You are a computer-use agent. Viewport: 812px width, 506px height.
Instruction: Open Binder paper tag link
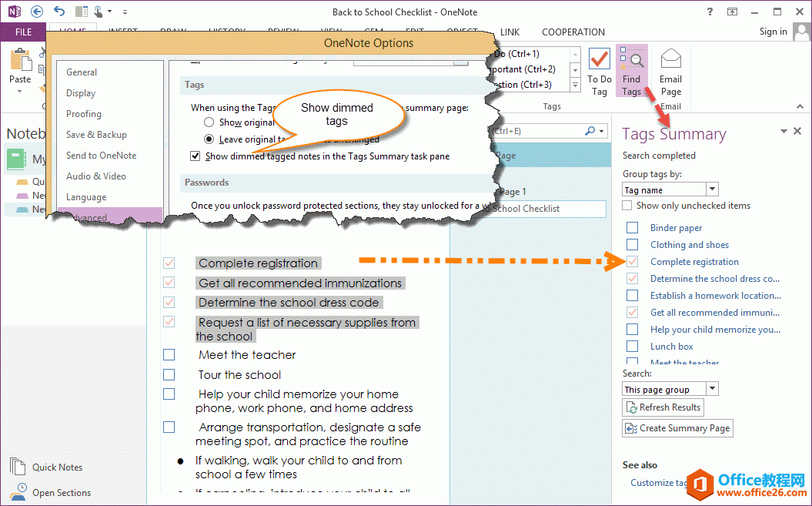677,228
